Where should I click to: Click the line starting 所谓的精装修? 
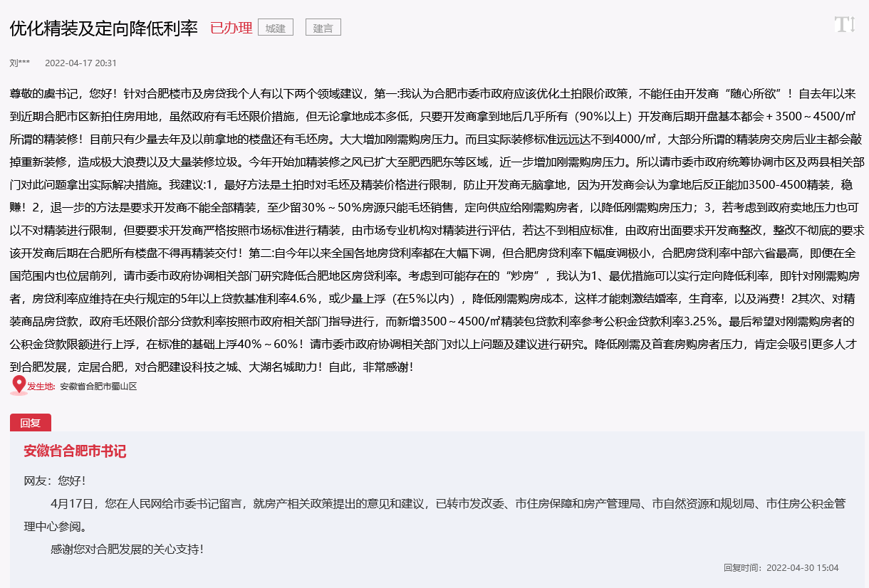pos(437,140)
